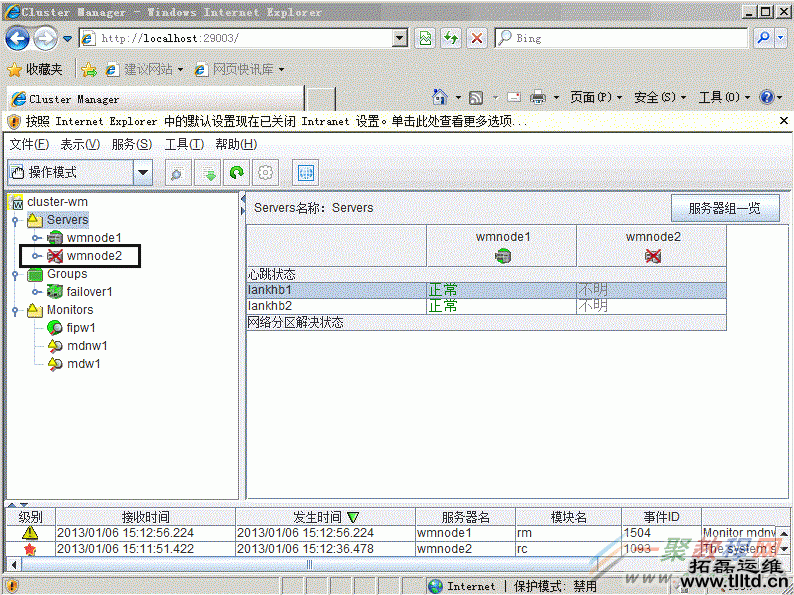Image resolution: width=794 pixels, height=595 pixels.
Task: Select the Monitors folder in tree
Action: point(70,310)
